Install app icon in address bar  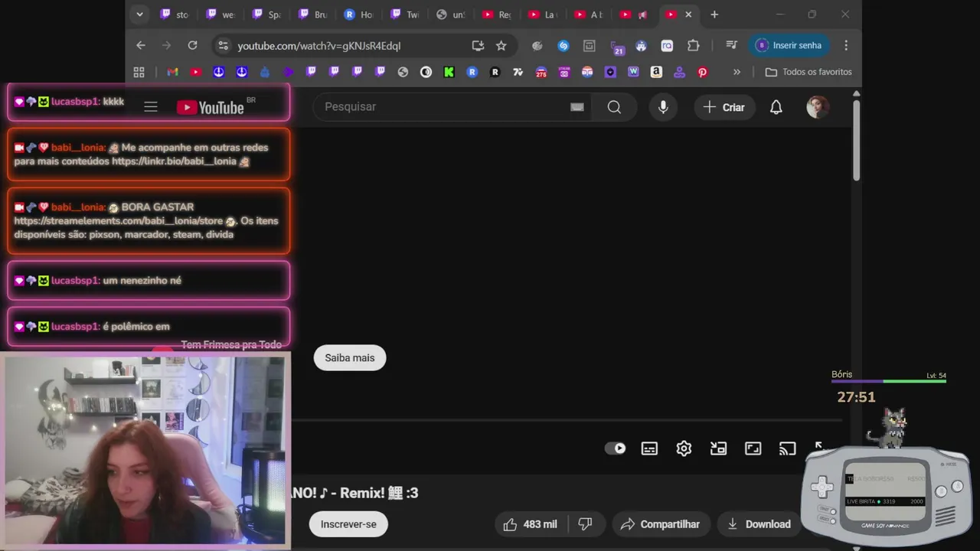tap(478, 46)
